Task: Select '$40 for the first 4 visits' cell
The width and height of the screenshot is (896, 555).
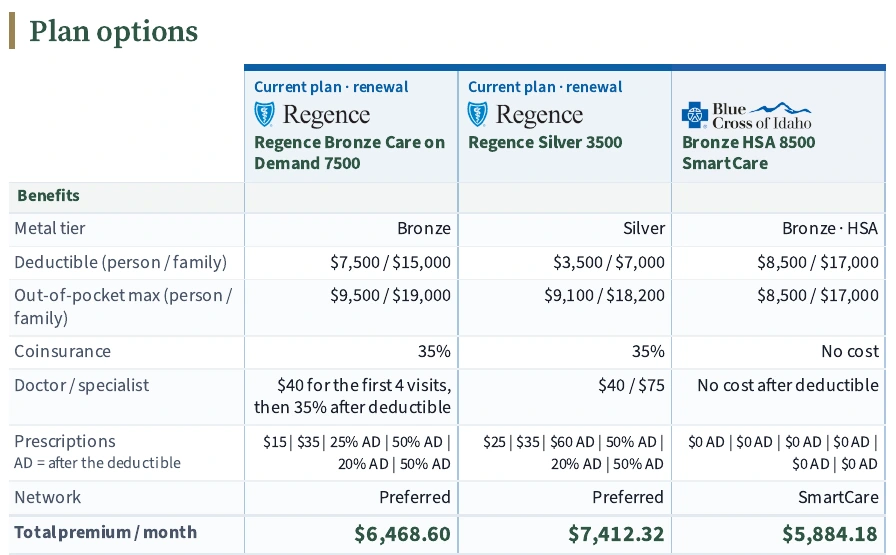Action: pyautogui.click(x=352, y=396)
